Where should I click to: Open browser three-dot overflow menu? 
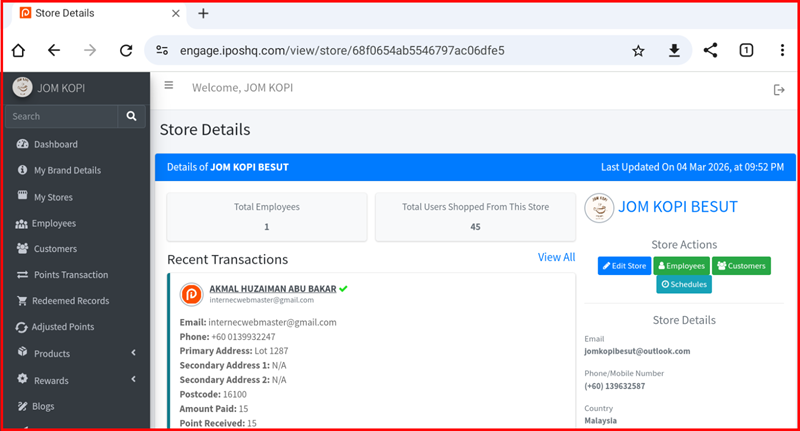[781, 50]
